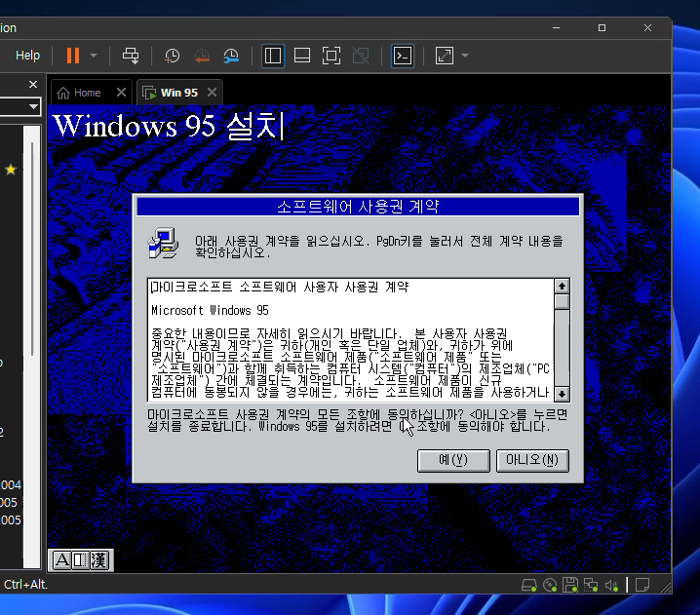Screen dimensions: 700x615
Task: Click the floppy drive status icon
Action: point(570,585)
